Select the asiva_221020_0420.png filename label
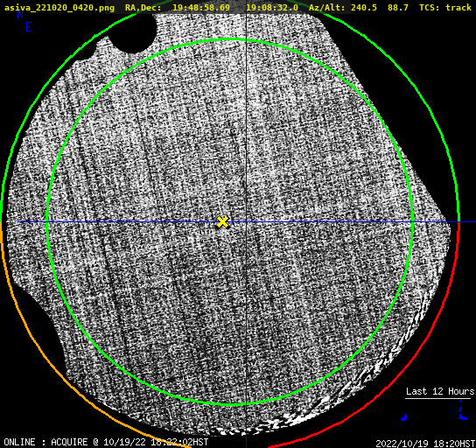Viewport: 476px width, 448px height. point(59,7)
